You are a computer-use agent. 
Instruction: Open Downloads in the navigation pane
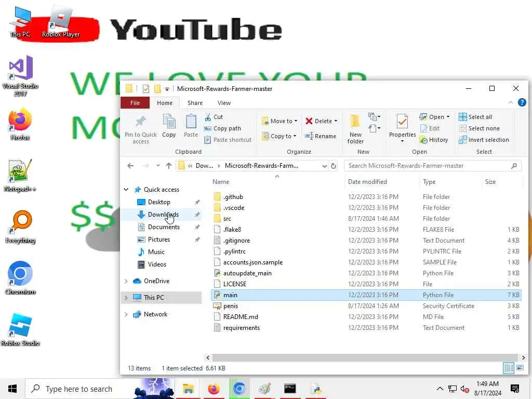coord(163,215)
